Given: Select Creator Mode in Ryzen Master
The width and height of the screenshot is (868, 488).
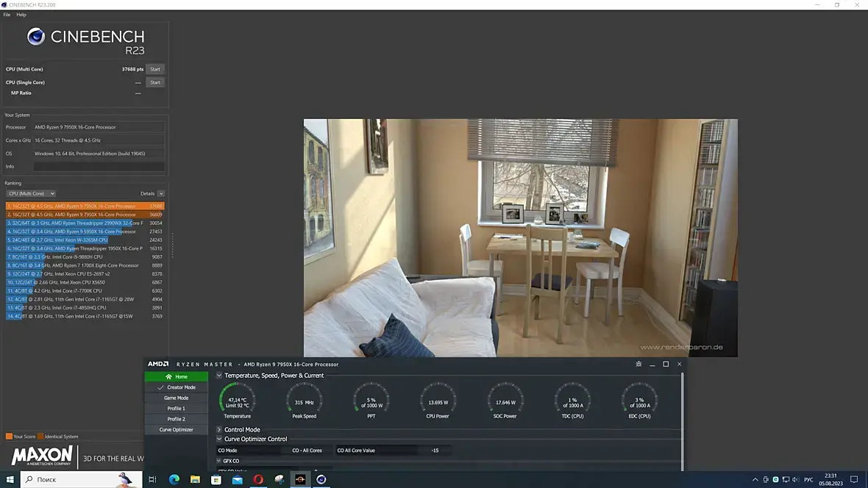Looking at the screenshot, I should point(176,387).
